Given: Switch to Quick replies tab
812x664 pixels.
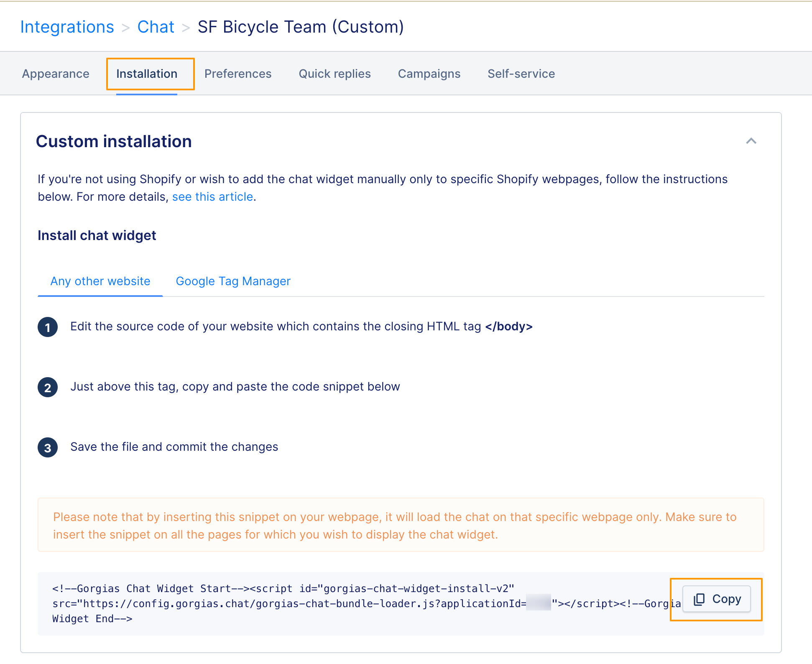Looking at the screenshot, I should tap(335, 74).
